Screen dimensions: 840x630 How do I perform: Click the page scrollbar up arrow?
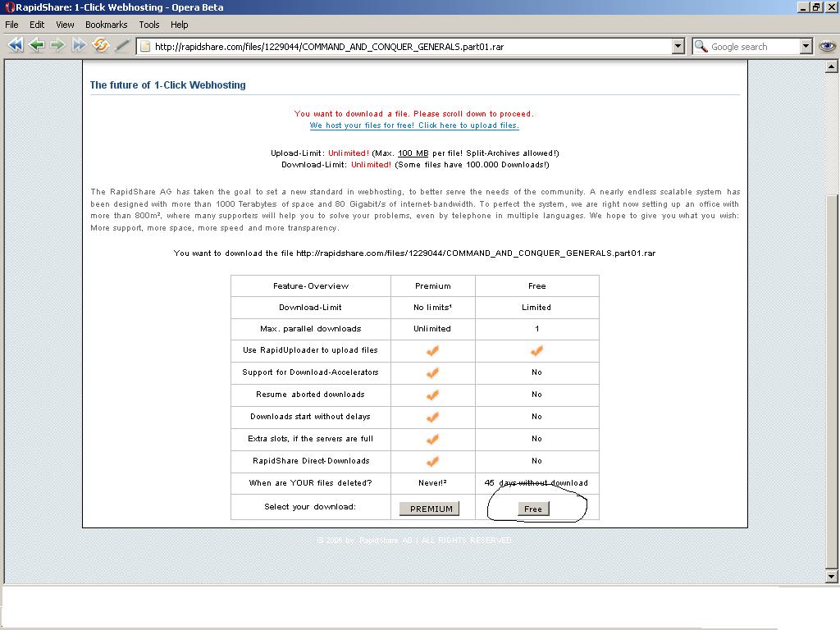(832, 66)
